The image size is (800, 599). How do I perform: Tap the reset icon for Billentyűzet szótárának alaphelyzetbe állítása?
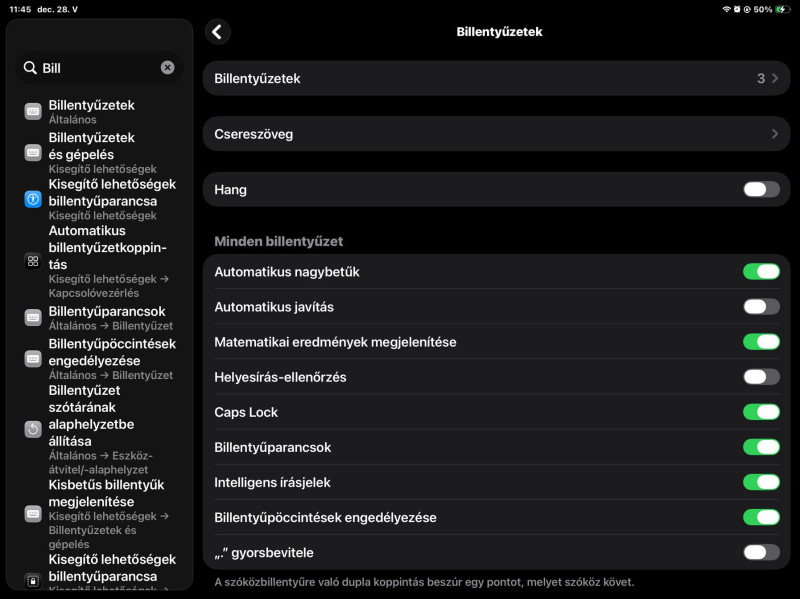point(33,428)
